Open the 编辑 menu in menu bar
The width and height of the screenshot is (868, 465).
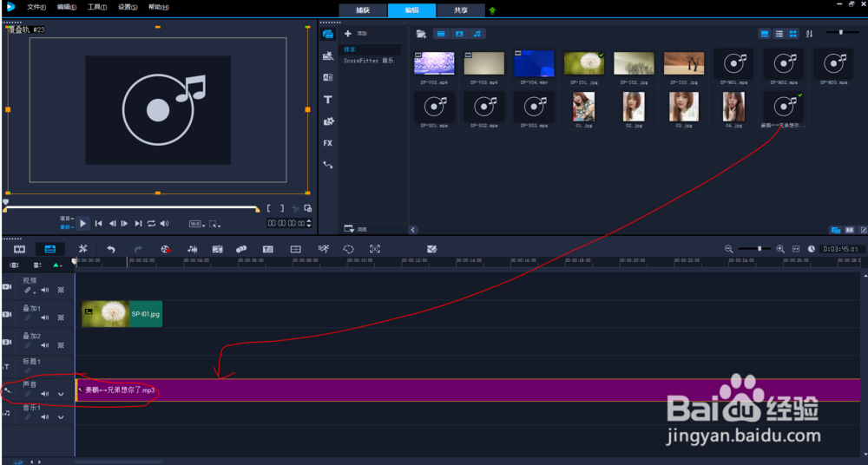pyautogui.click(x=67, y=7)
